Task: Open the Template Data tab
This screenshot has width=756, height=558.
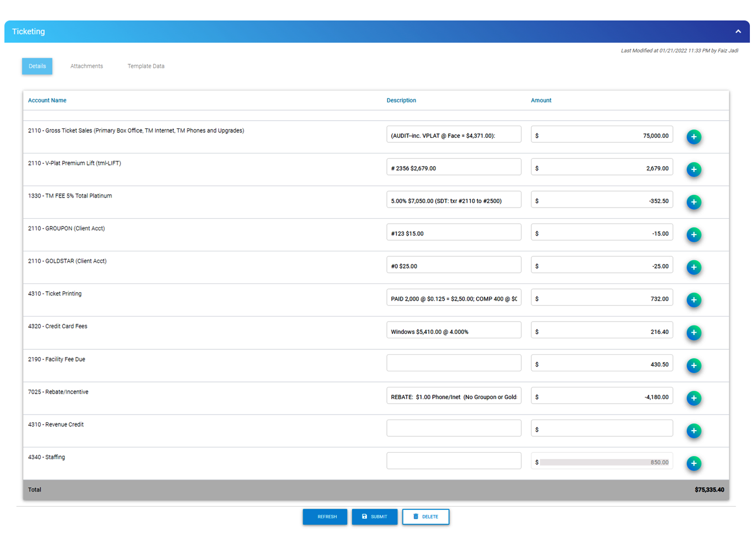Action: click(146, 66)
